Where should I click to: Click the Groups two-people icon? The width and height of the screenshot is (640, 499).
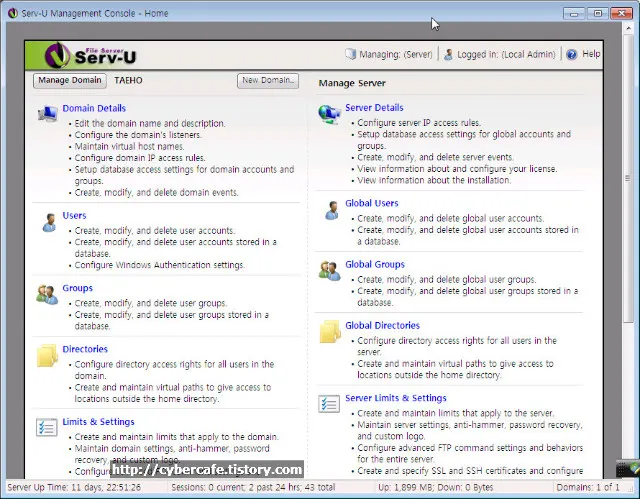click(x=47, y=294)
